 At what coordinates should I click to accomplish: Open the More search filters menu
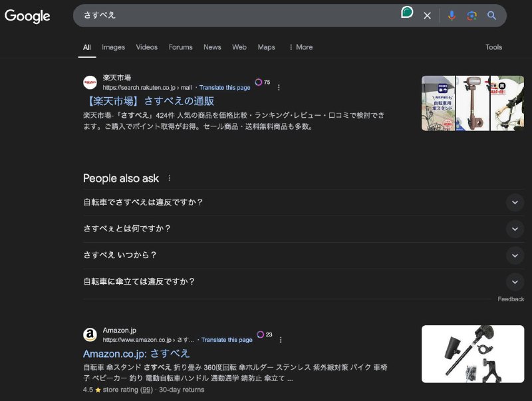(303, 47)
